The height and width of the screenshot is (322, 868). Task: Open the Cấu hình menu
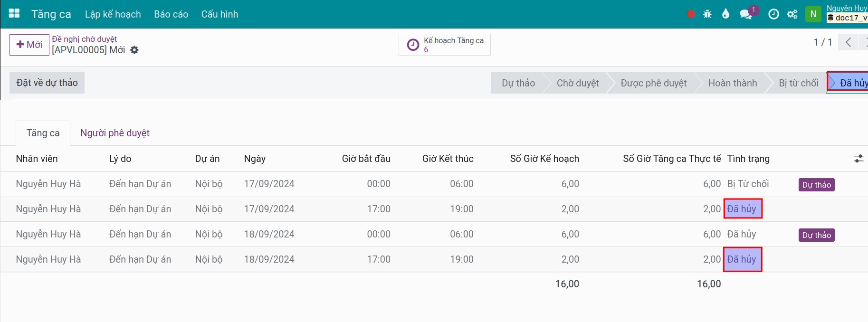click(x=219, y=14)
